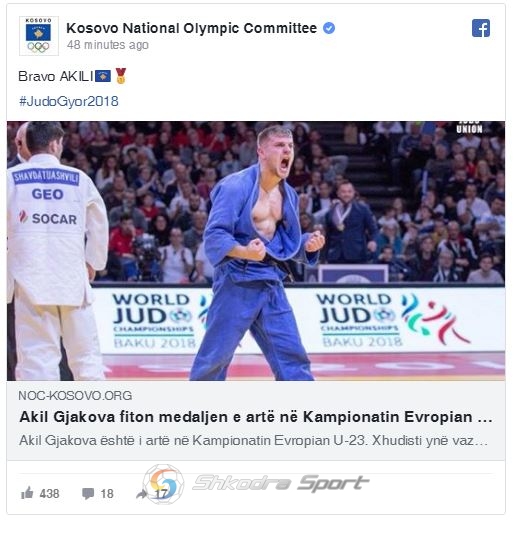Click the blue verified badge checkmark
519x537 pixels.
pyautogui.click(x=329, y=28)
